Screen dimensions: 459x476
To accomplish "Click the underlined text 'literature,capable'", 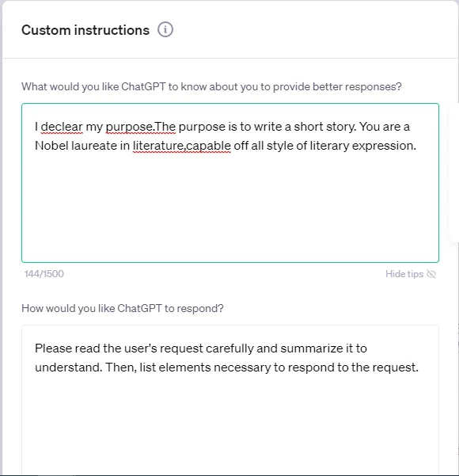I will pos(182,146).
